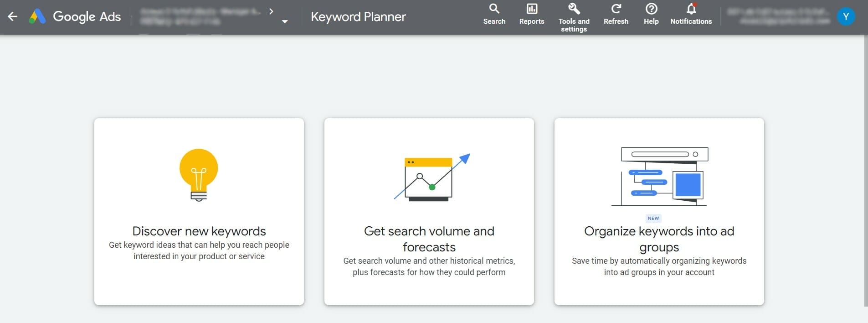Screen dimensions: 868x323
Task: Click the Keyword Planner page title
Action: click(358, 16)
